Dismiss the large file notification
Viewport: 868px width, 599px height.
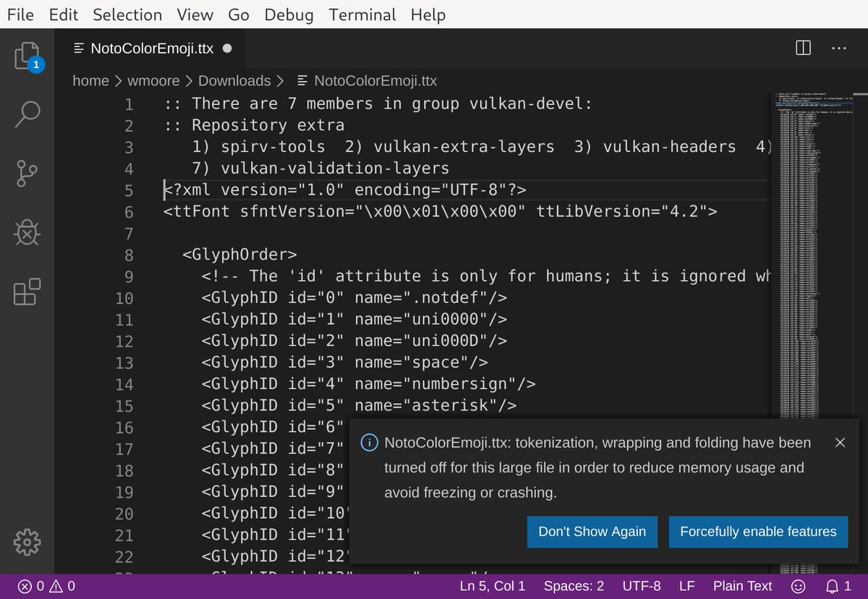coord(841,442)
